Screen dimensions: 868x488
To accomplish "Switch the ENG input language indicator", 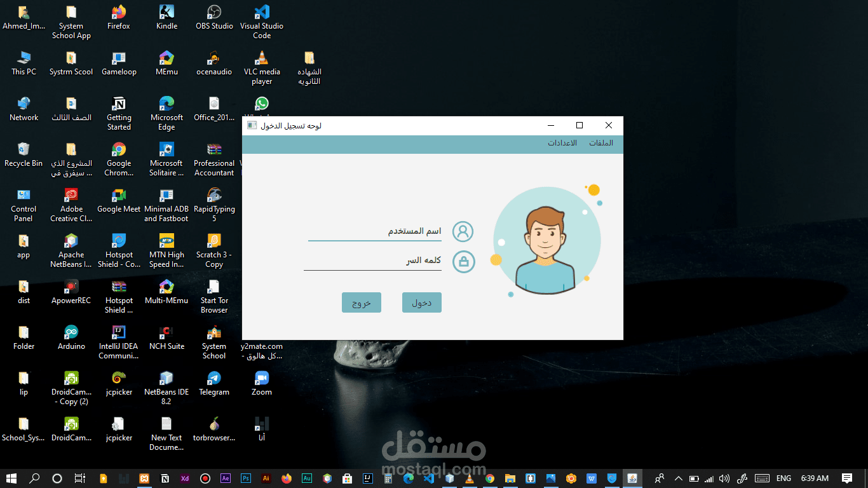I will pyautogui.click(x=783, y=478).
